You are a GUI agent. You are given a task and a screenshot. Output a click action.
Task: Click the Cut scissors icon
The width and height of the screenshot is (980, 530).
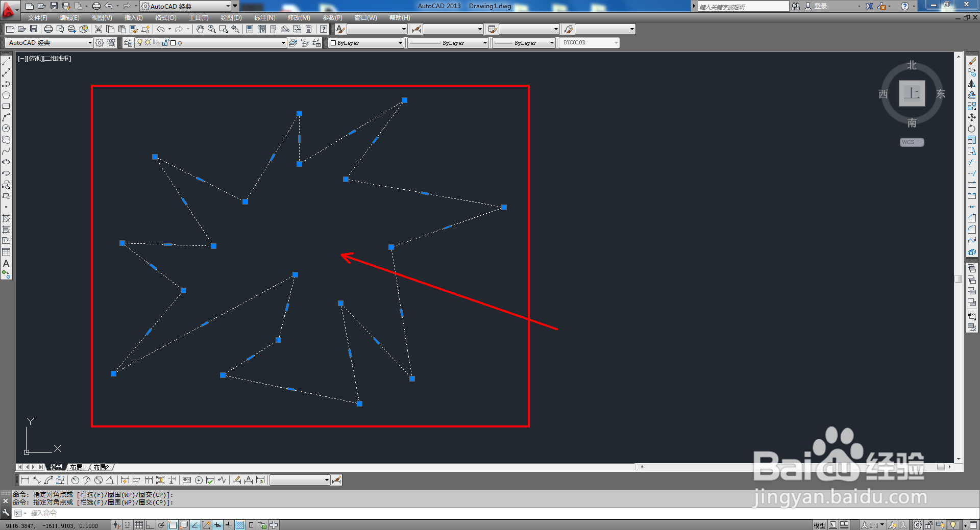[99, 29]
